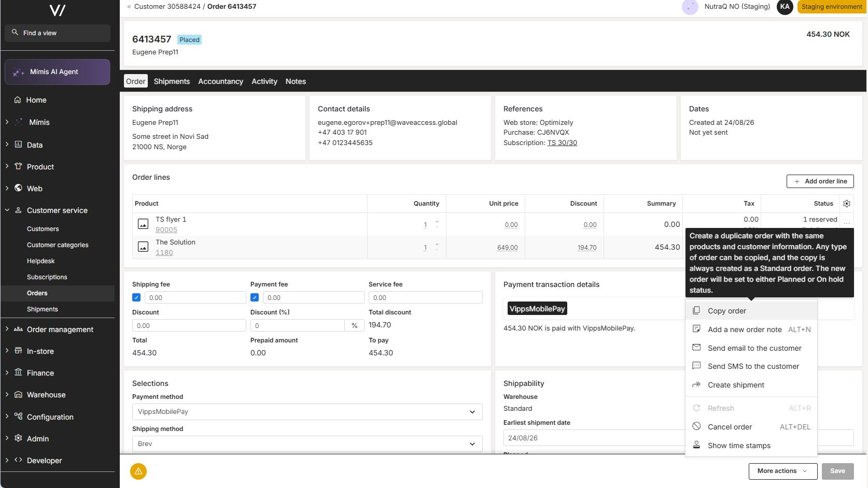Select Send SMS to the customer
The height and width of the screenshot is (488, 868).
coord(751,366)
